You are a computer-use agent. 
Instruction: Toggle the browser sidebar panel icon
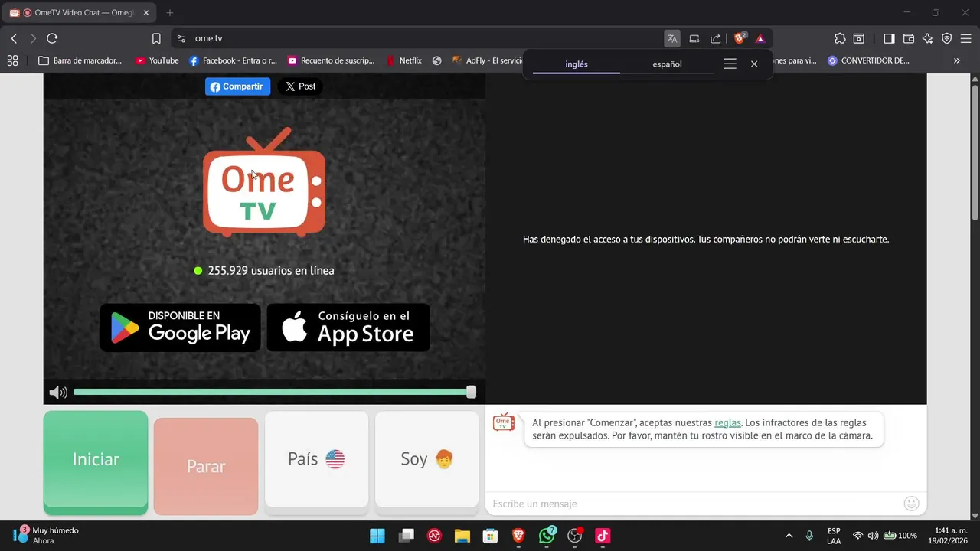click(x=889, y=38)
